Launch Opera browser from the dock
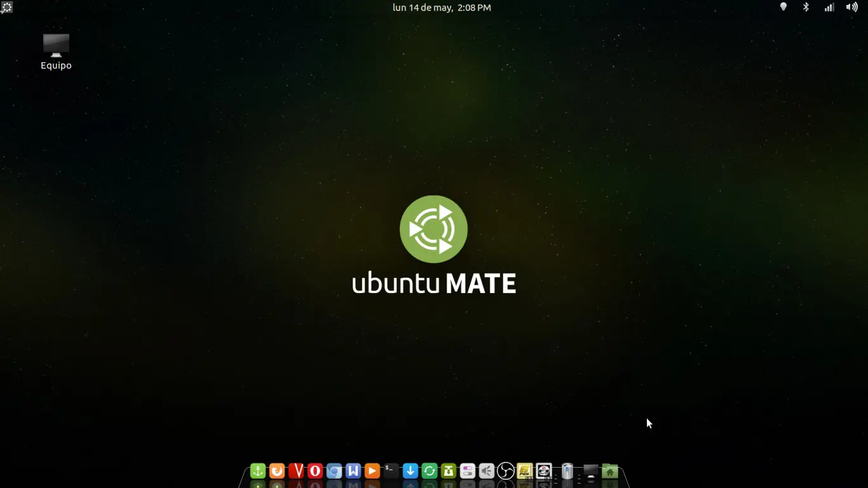 315,471
